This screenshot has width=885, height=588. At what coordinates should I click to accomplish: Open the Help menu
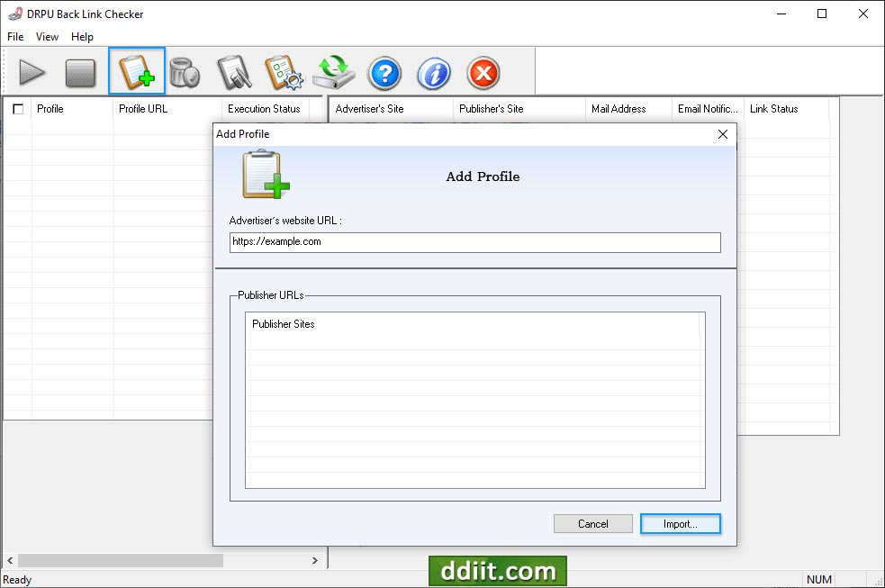[82, 36]
